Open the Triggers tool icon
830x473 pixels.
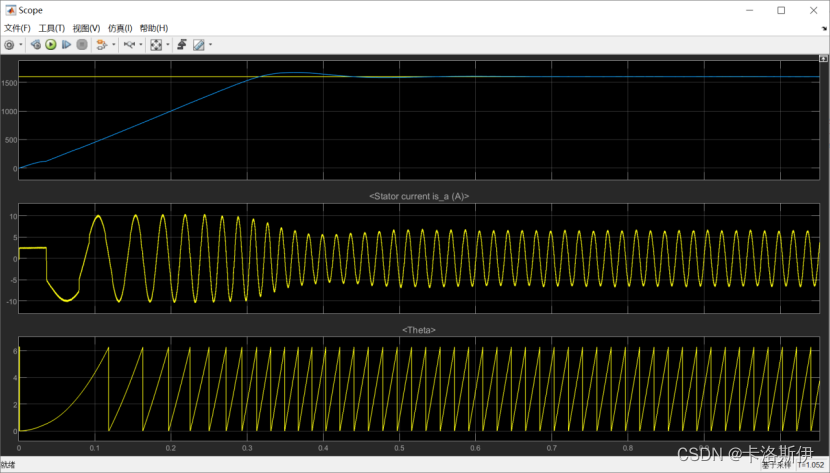click(x=182, y=45)
